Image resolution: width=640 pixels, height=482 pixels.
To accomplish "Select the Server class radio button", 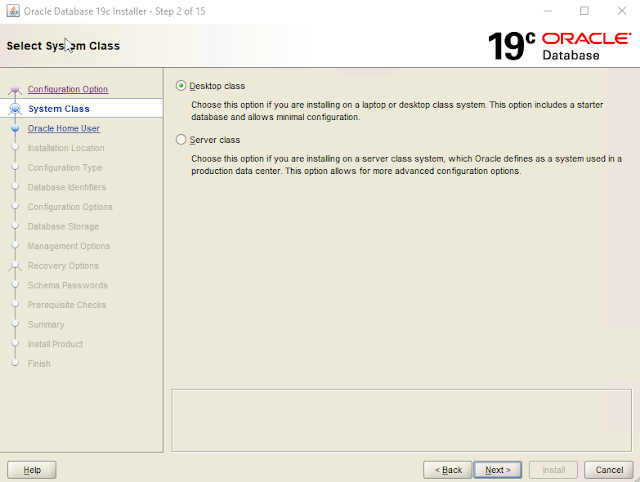I will [181, 140].
